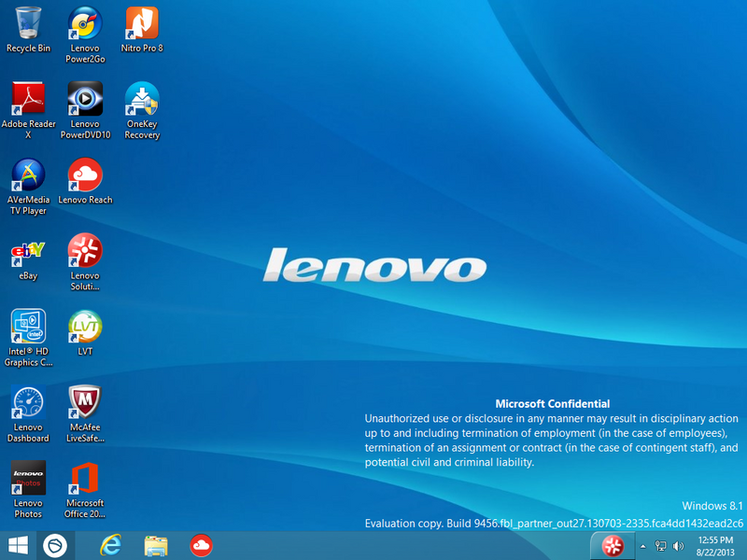Open Internet Explorer from the taskbar
Screen dimensions: 747x560
tap(113, 544)
